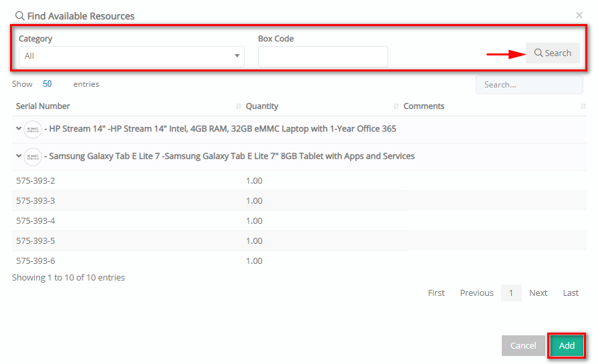The height and width of the screenshot is (364, 598).
Task: Select serial number 575-393-2
Action: (x=35, y=181)
